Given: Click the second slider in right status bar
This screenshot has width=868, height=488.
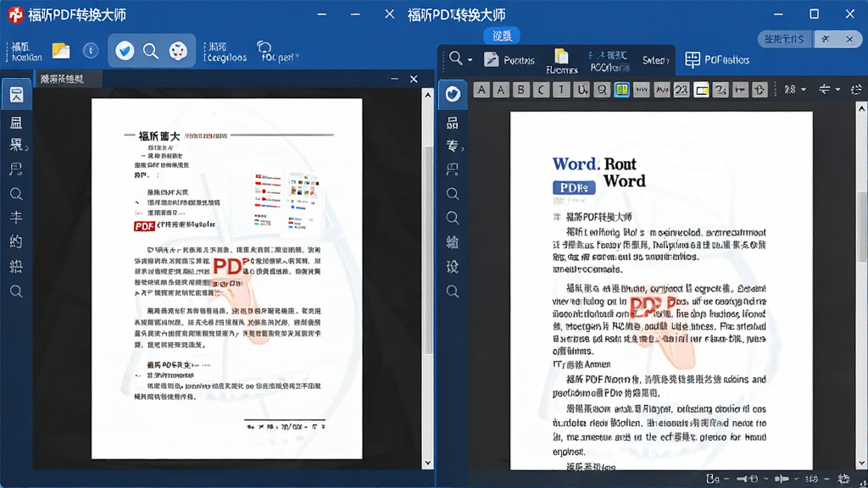Looking at the screenshot, I should tap(782, 479).
